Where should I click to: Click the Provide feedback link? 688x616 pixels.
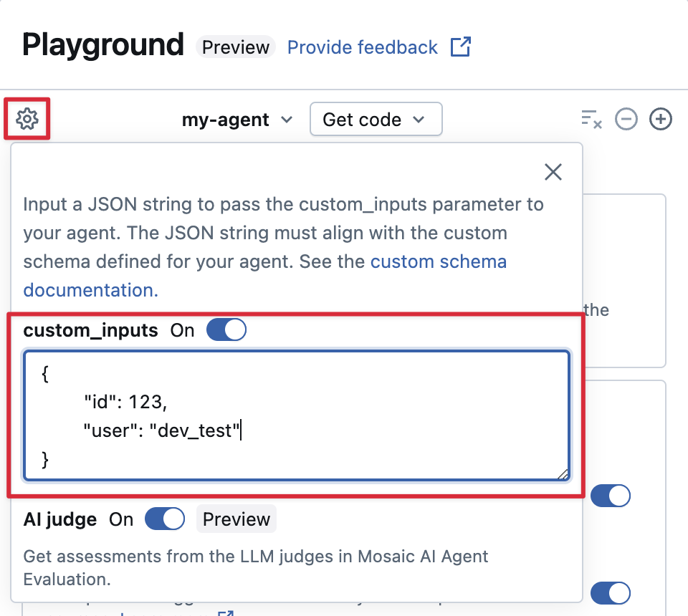(362, 47)
